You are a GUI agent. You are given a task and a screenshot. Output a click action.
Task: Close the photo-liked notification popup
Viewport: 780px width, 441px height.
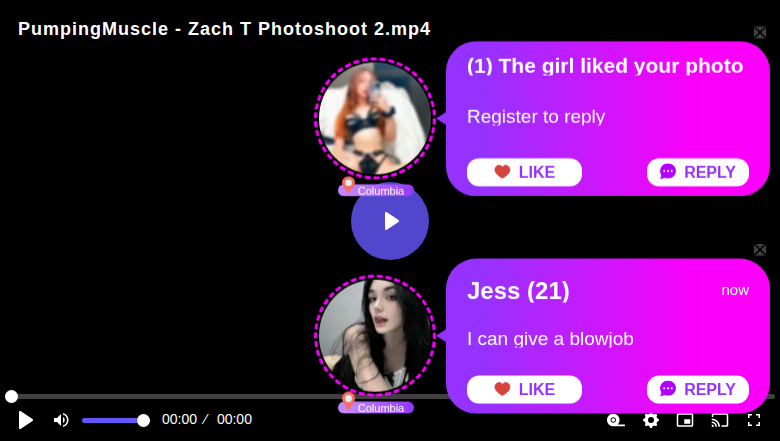[x=760, y=33]
